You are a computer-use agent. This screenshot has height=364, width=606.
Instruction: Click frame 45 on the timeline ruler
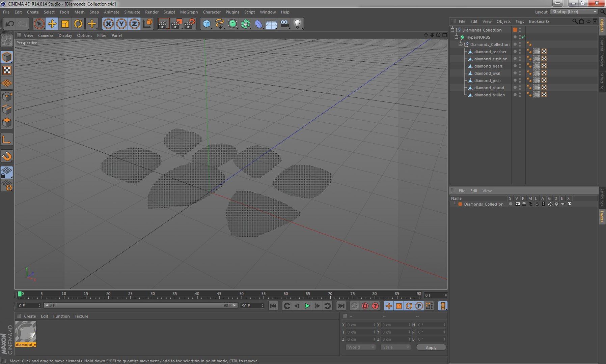(219, 295)
